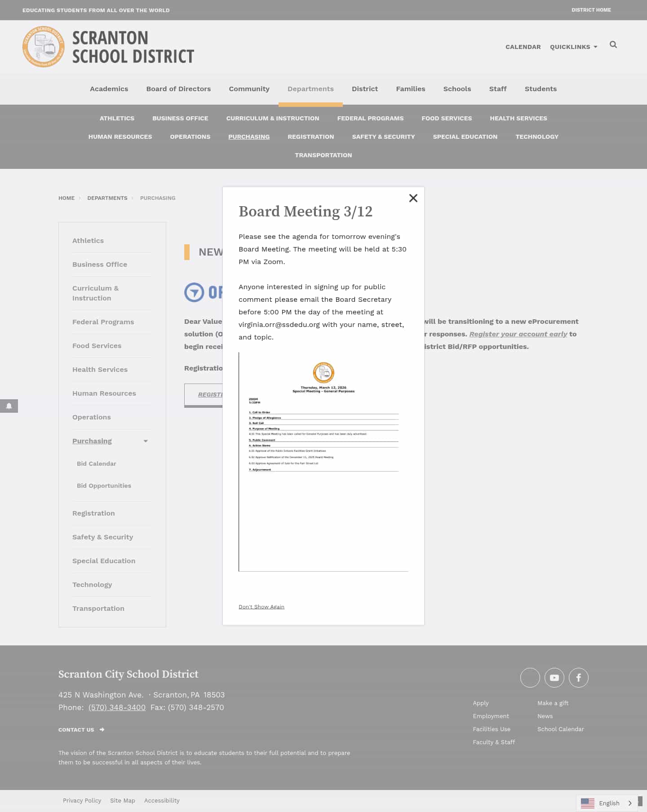
Task: Click District Home in top bar
Action: pyautogui.click(x=591, y=10)
